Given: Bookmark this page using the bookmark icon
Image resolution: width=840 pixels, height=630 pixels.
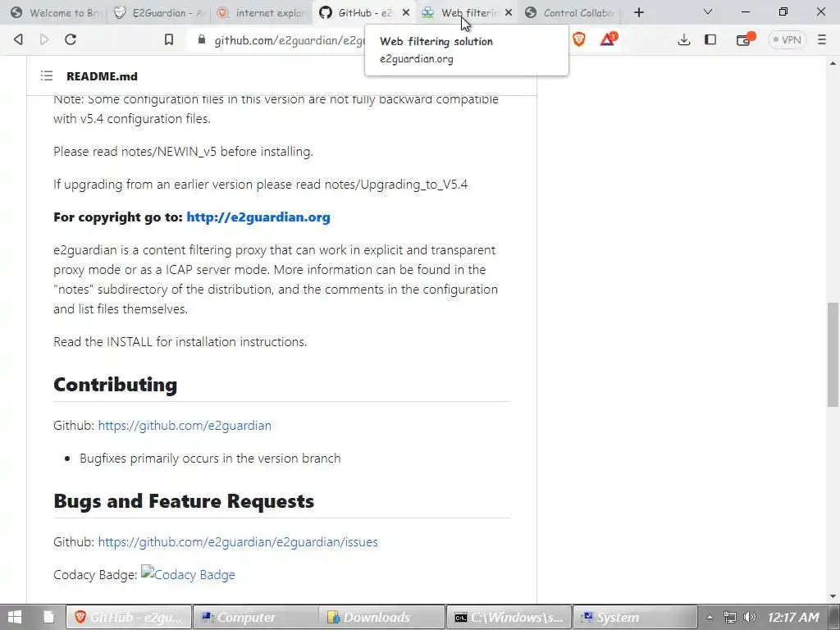Looking at the screenshot, I should click(169, 39).
